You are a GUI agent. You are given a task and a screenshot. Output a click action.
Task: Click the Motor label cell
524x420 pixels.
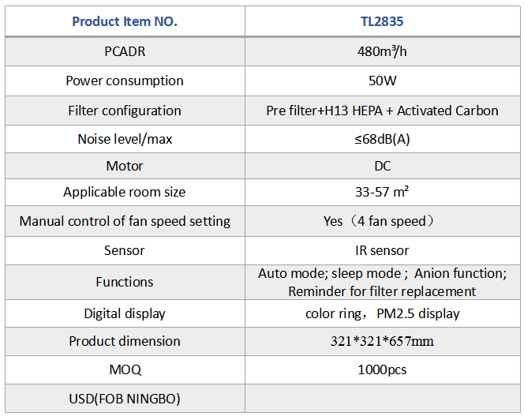pos(125,166)
